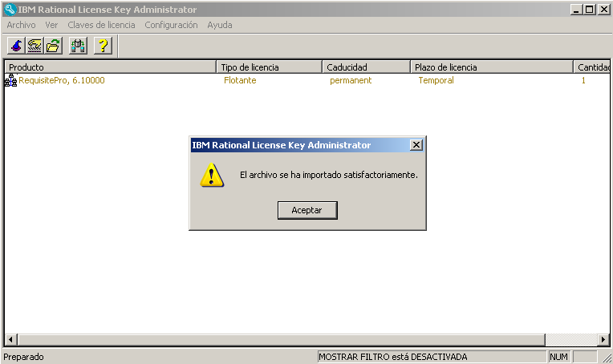Click the open folder import toolbar icon
The width and height of the screenshot is (613, 364).
pyautogui.click(x=53, y=46)
